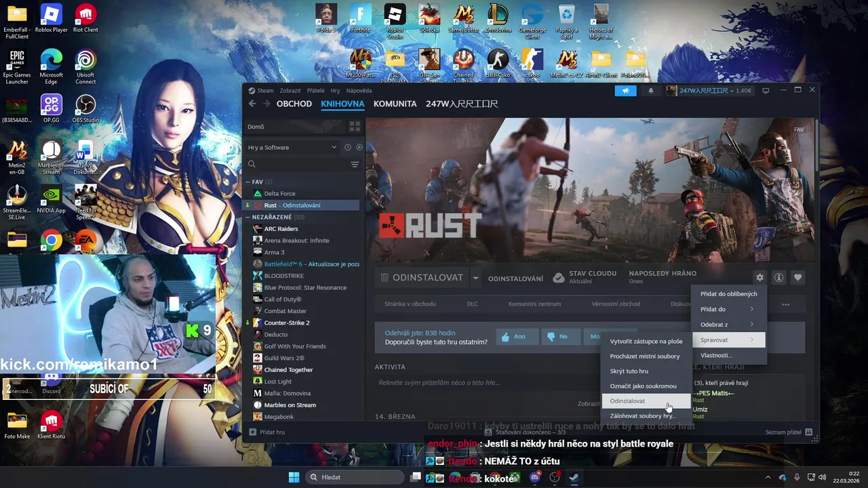
Task: Choose Vlastnosti... in context menu
Action: click(728, 355)
